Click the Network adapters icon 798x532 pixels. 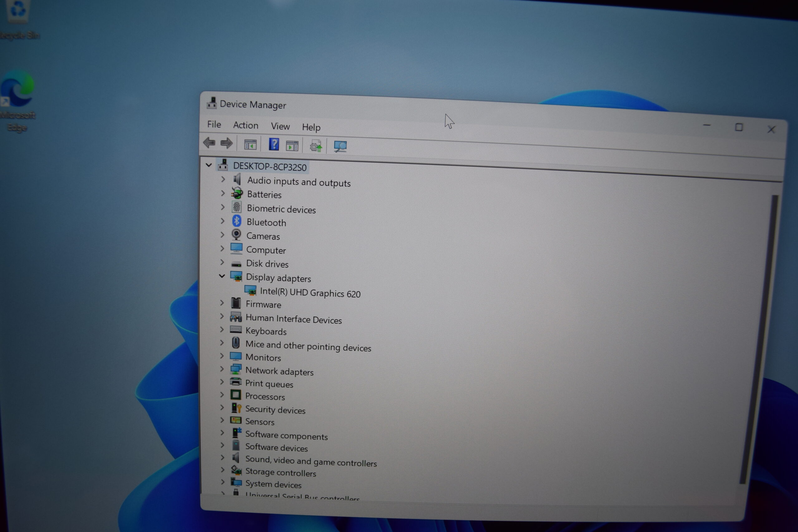[x=236, y=369]
